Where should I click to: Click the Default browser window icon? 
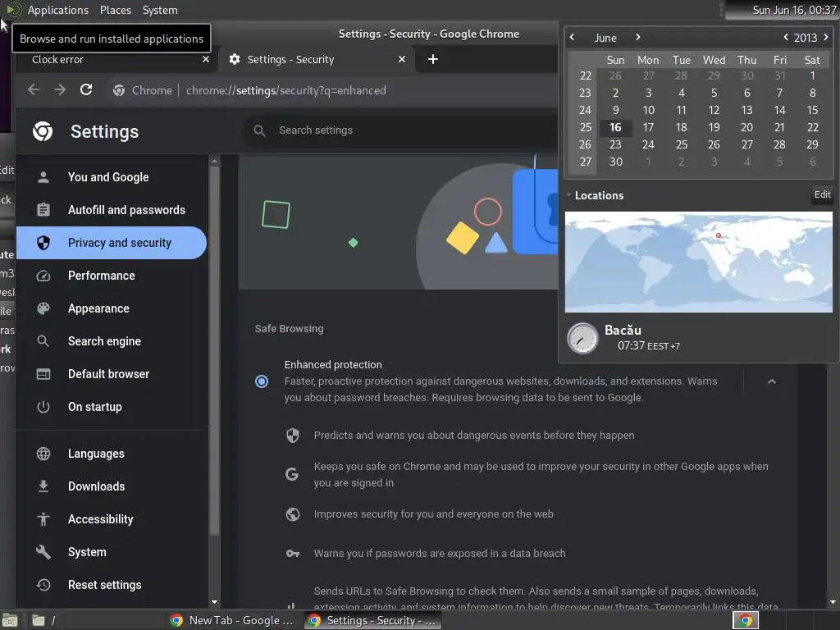pos(43,374)
